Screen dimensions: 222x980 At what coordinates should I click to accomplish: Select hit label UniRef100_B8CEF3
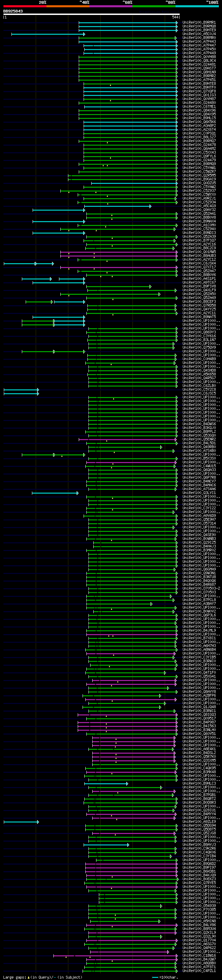(199, 302)
